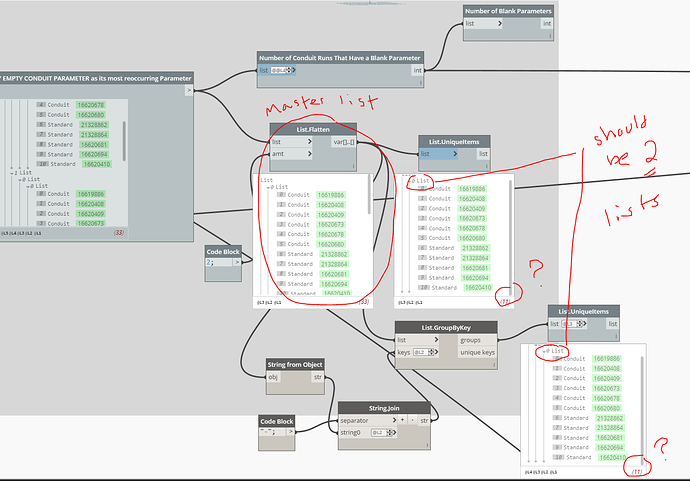
Task: Click the lacing indicator on List.GroupByKey node
Action: (x=494, y=364)
